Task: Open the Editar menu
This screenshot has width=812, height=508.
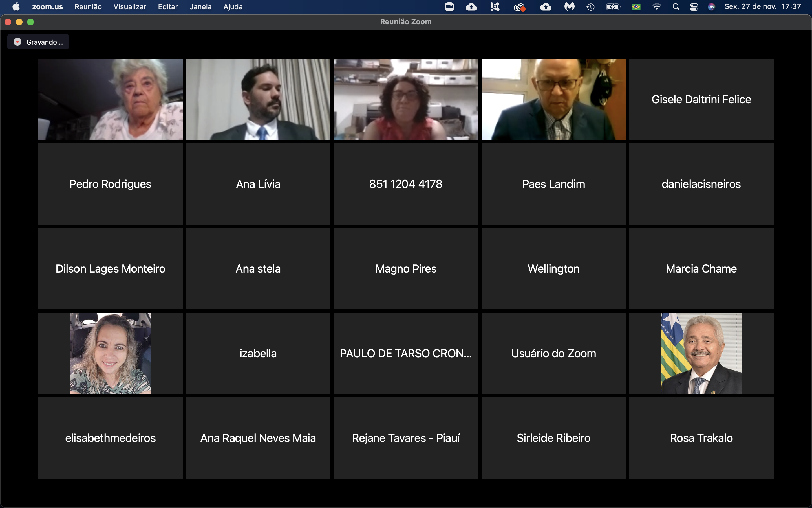Action: tap(168, 7)
